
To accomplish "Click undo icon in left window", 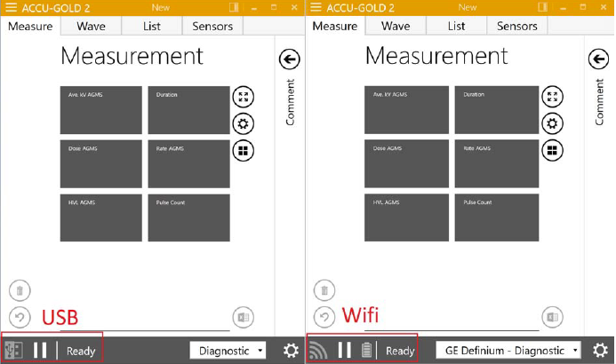I will click(20, 317).
